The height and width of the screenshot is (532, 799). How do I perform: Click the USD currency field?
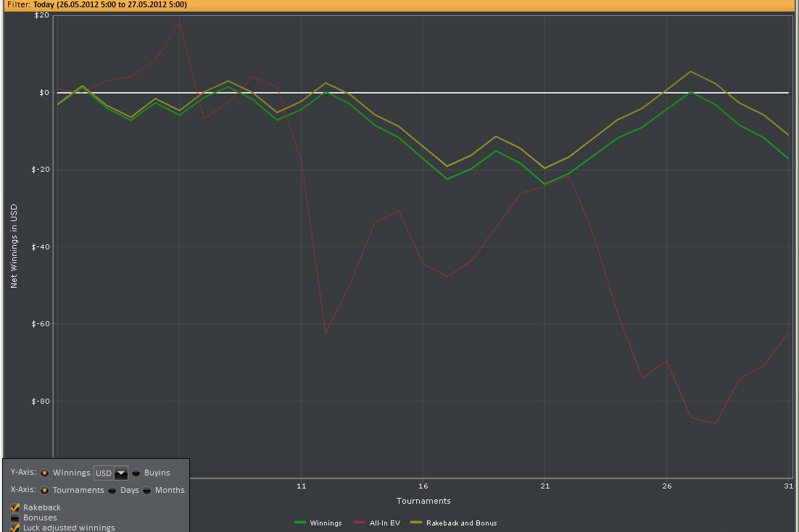[x=104, y=473]
